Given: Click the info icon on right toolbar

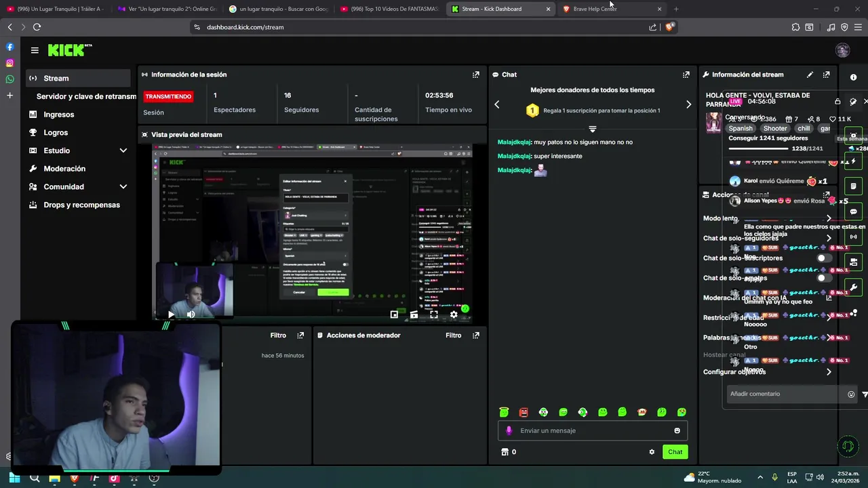Looking at the screenshot, I should click(854, 77).
